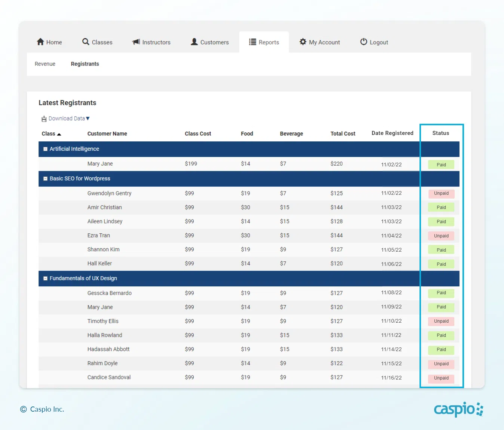
Task: Collapse the Basic SEO for Wordpress group
Action: (x=46, y=179)
